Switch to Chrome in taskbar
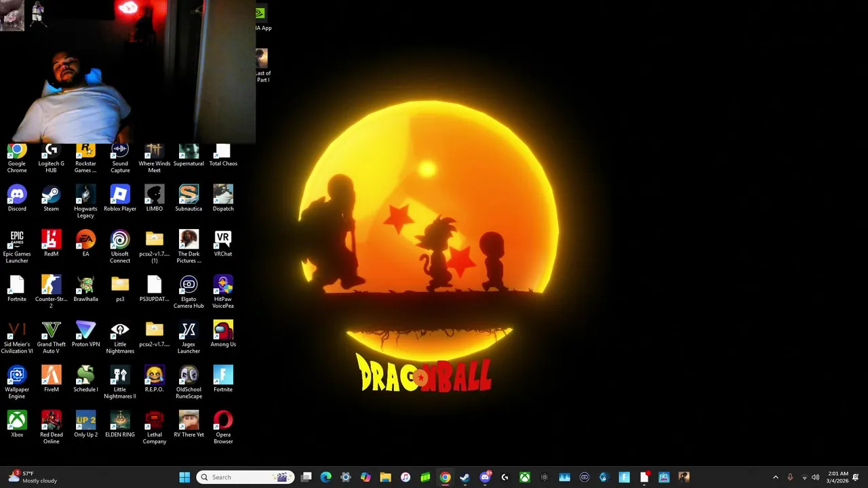This screenshot has height=488, width=868. coord(445,477)
